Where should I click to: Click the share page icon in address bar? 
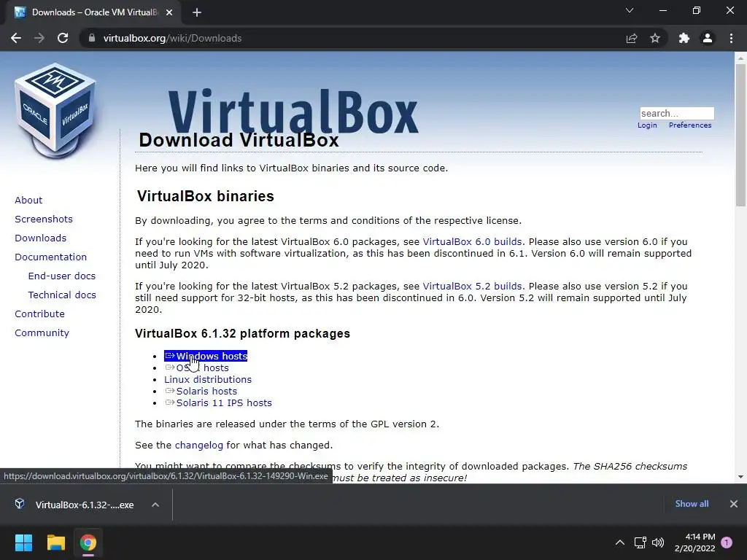pos(632,38)
